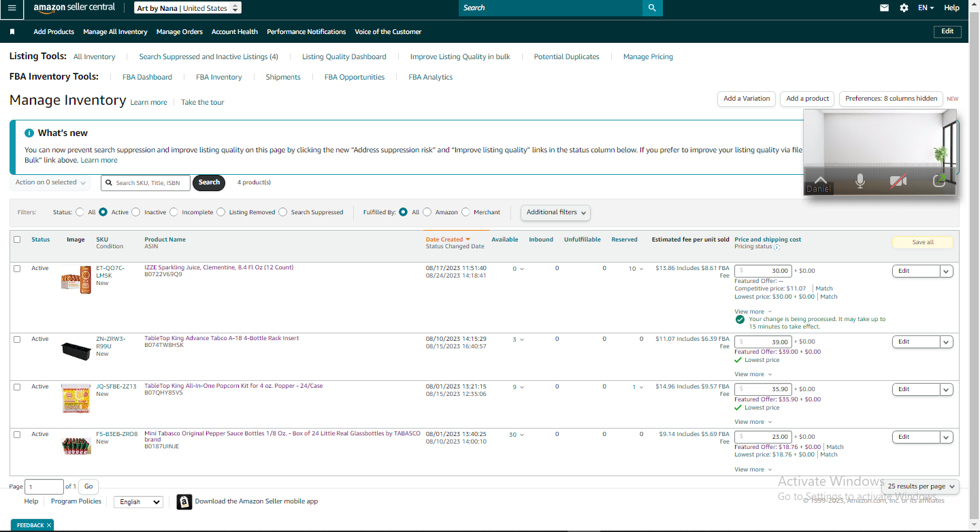Tick the select-all checkbox in the table header

(17, 239)
